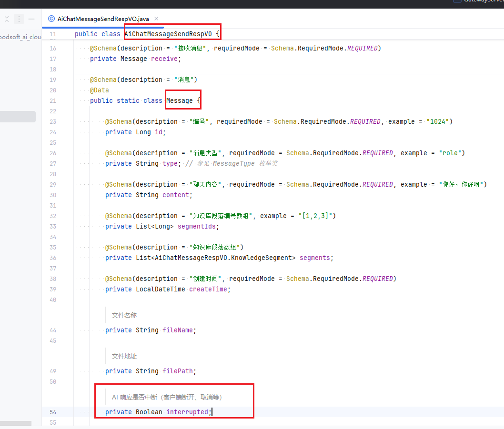Click the rendered doc comment '文件地址'
Viewport: 504px width, 429px height.
[124, 356]
